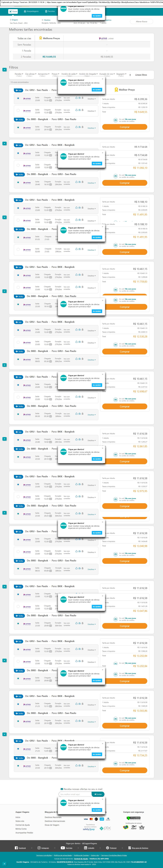Click the Limpar filtros link
The height and width of the screenshot is (868, 163).
(141, 75)
